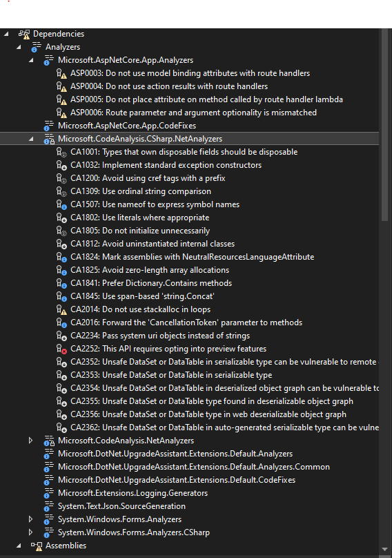Click the ASP0006 warning rule icon
This screenshot has width=392, height=558.
click(61, 113)
